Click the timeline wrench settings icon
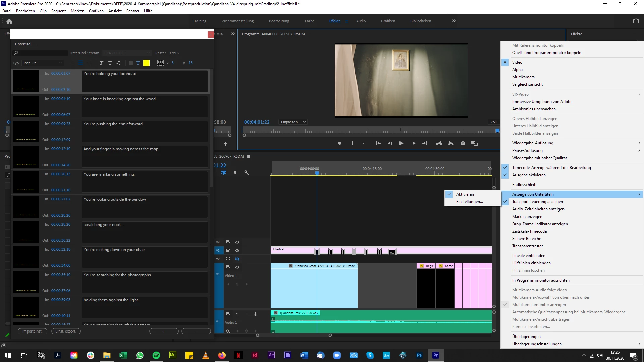Screen dimensions: 644x362 click(x=247, y=173)
